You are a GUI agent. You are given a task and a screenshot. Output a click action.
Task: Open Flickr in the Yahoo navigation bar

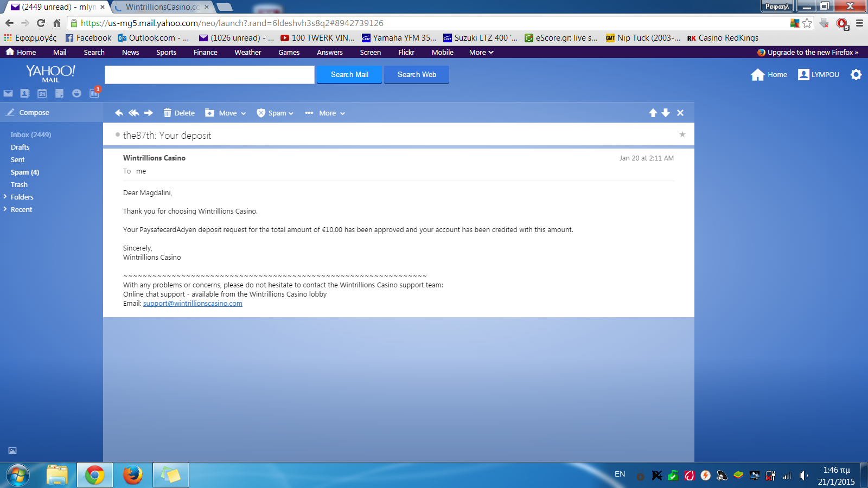(x=406, y=52)
